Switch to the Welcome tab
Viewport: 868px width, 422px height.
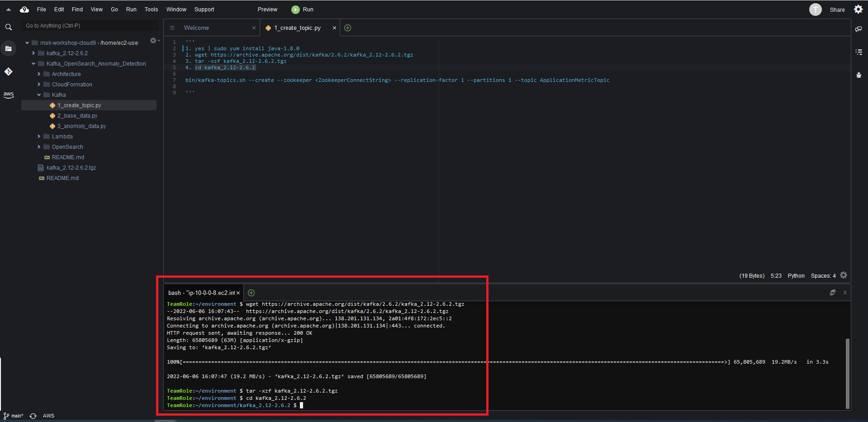(x=212, y=28)
